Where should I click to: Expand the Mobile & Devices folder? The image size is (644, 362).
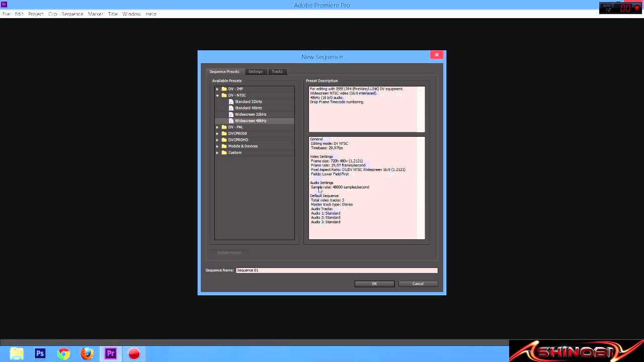[217, 146]
